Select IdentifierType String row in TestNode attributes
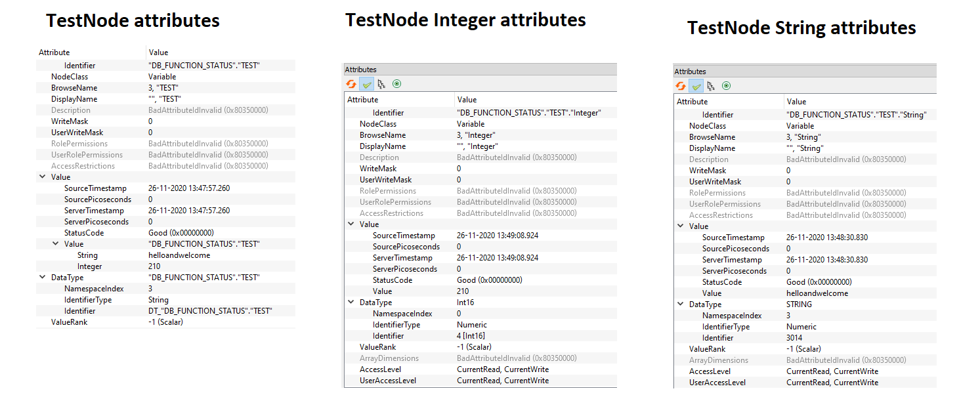980x418 pixels. coord(165,300)
